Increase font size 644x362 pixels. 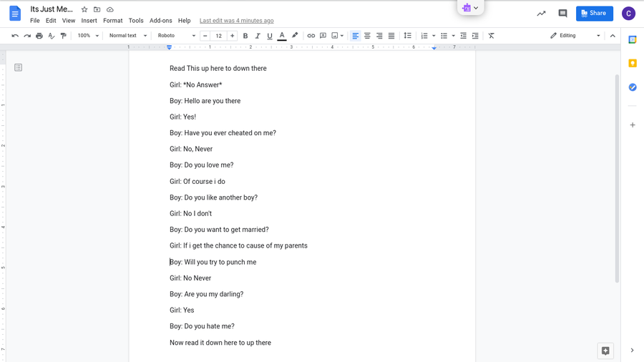232,36
